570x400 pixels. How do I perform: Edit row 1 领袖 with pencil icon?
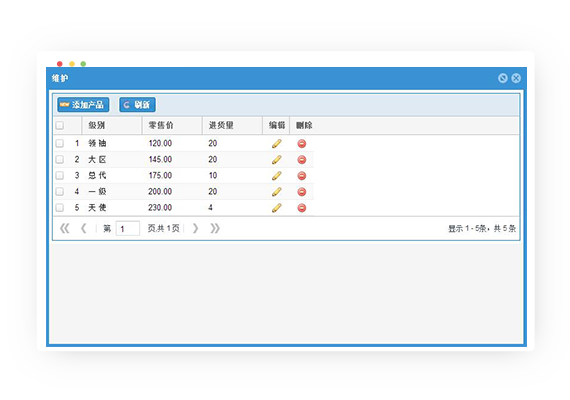pos(277,144)
